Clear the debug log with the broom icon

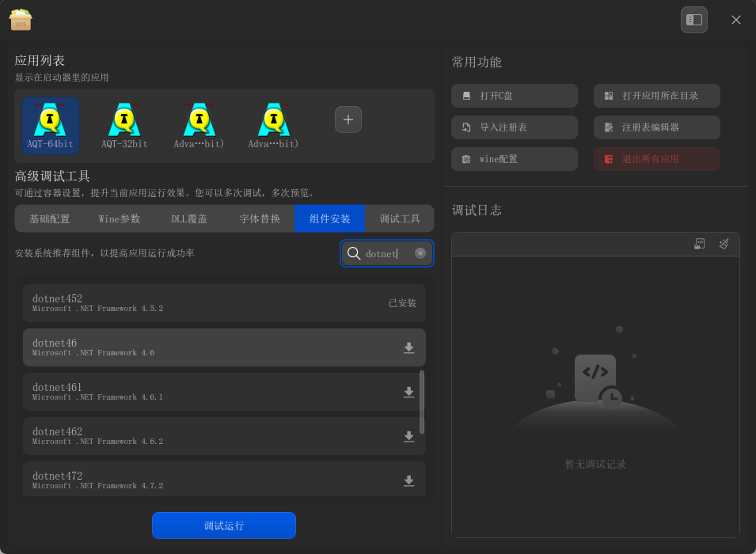coord(724,244)
